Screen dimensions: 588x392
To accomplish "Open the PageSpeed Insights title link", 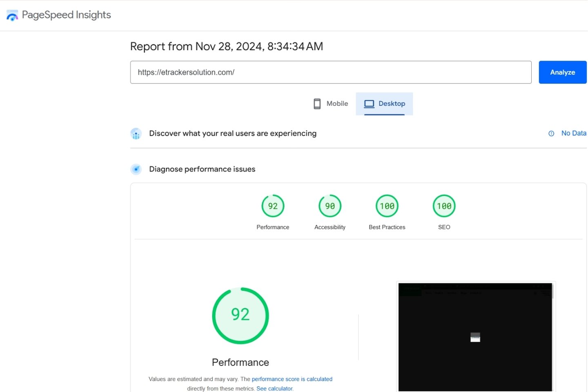I will (x=66, y=15).
